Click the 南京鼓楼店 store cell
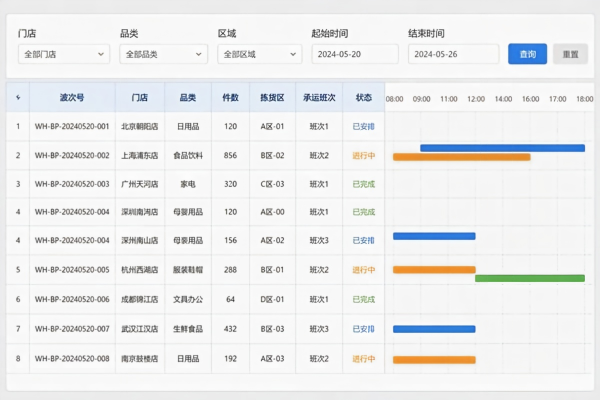The width and height of the screenshot is (600, 400). pyautogui.click(x=140, y=359)
